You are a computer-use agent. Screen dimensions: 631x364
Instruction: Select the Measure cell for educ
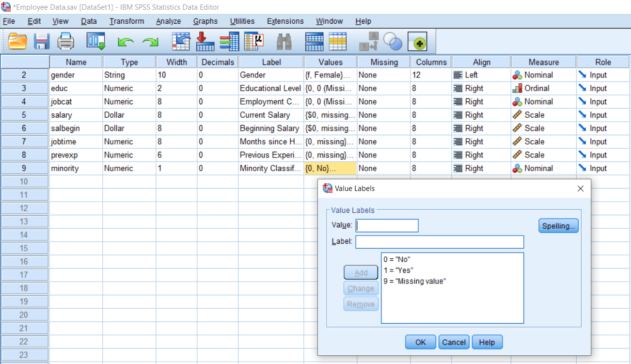coord(543,88)
